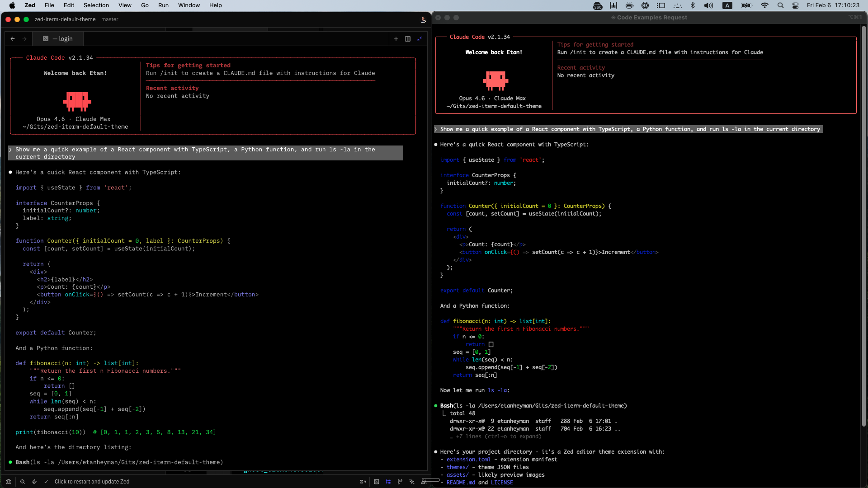Image resolution: width=868 pixels, height=488 pixels.
Task: Open the master branch picker
Action: 109,19
